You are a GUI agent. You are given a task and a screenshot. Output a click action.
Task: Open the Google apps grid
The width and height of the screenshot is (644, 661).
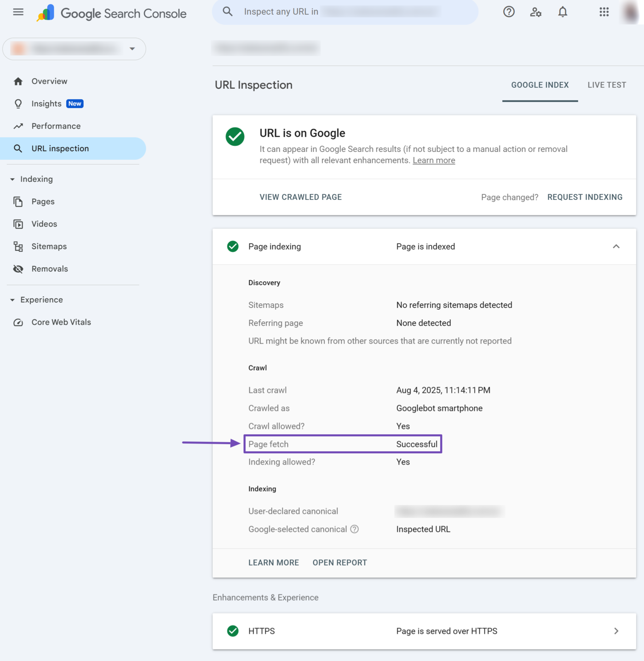(604, 12)
